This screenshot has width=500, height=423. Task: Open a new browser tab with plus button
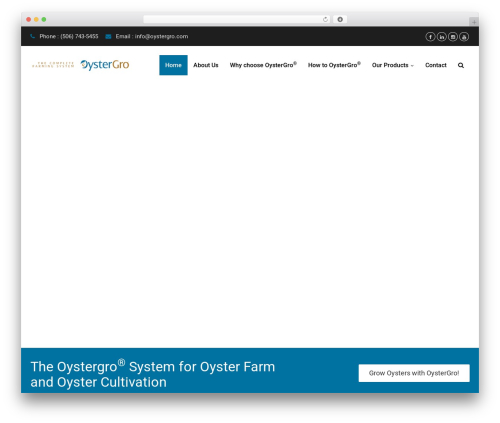point(474,22)
